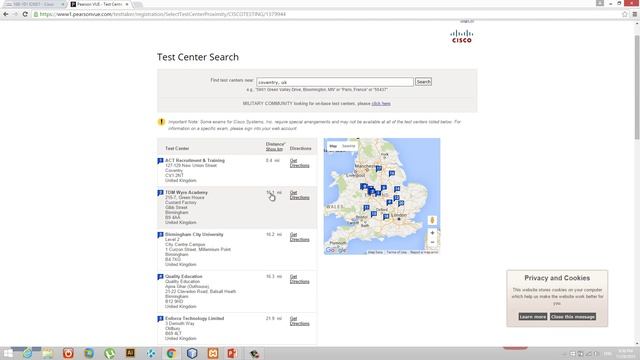Open Chrome menu hamburger icon

(635, 14)
